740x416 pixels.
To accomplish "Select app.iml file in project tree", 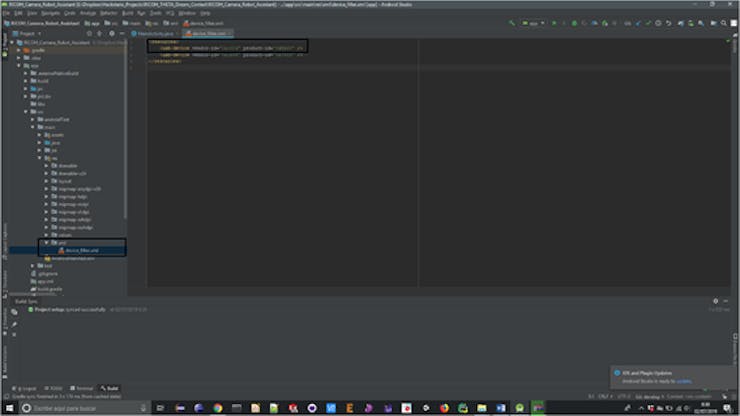I will (42, 281).
